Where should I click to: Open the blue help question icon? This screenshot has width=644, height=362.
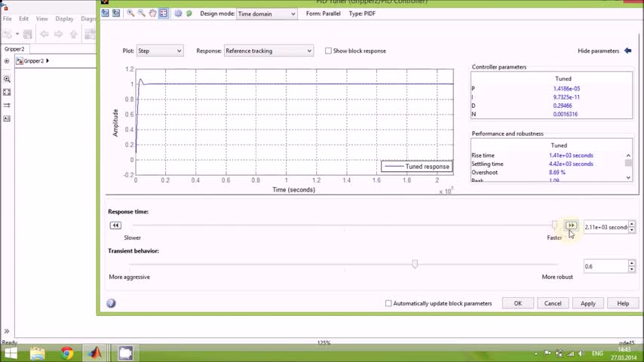coord(111,303)
